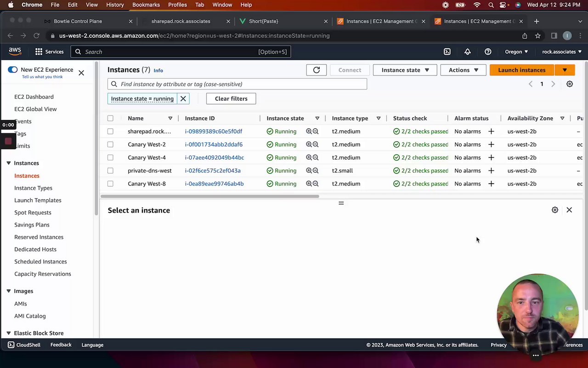Collapse the Instances sidebar section

point(8,163)
